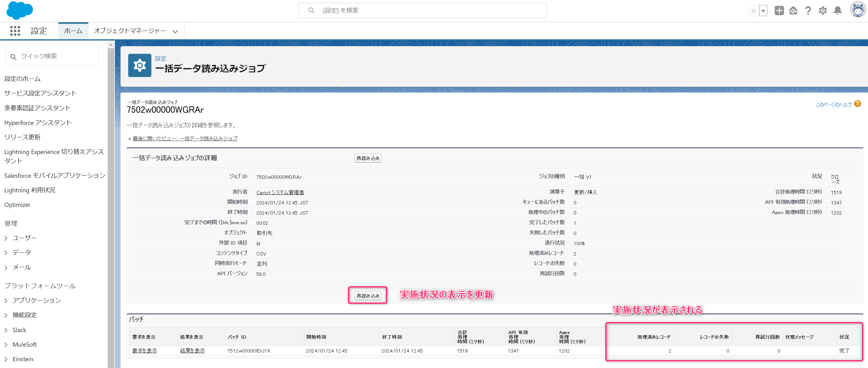Open 設定のホーム in the sidebar
Image resolution: width=868 pixels, height=368 pixels.
tap(22, 79)
